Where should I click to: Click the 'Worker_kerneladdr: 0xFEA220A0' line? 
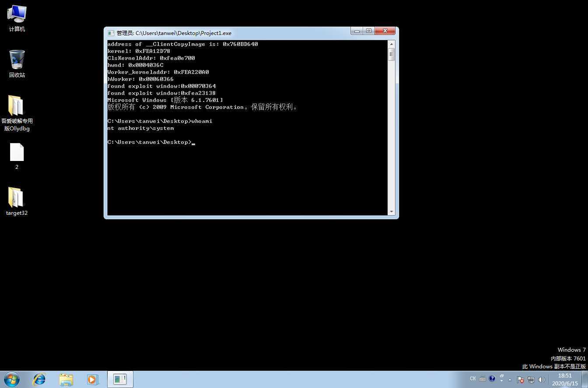[x=158, y=72]
